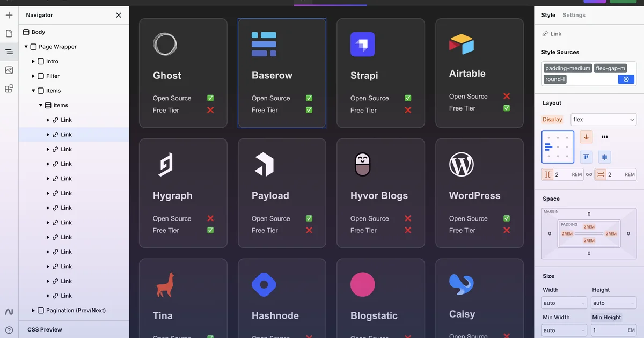Expand the Filter tree item arrow

coord(33,76)
